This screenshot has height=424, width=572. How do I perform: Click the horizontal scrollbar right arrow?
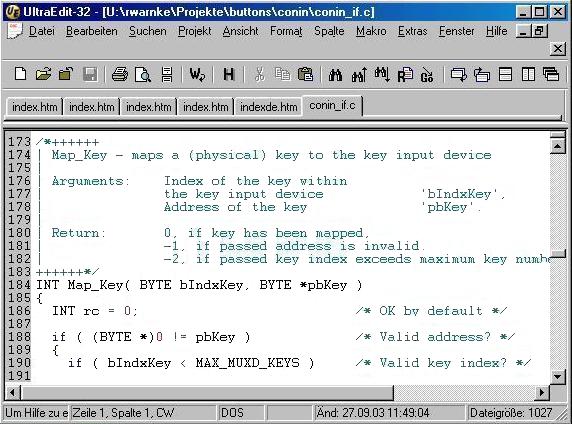[x=542, y=393]
